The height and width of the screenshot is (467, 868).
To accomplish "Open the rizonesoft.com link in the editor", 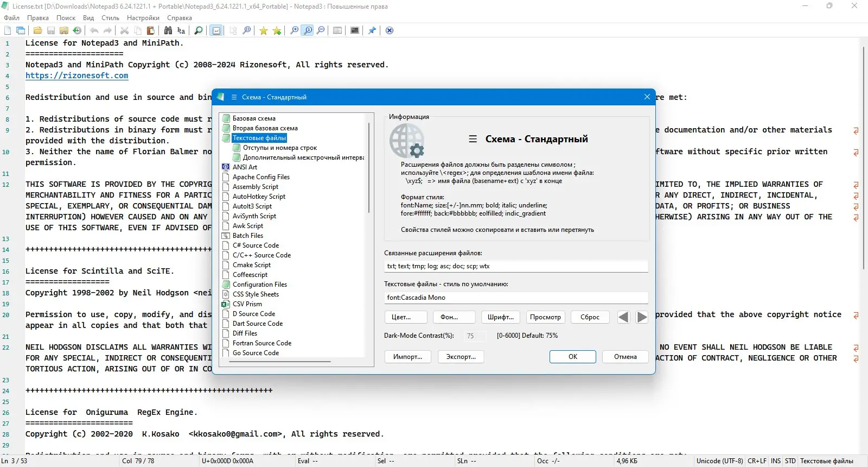I will coord(77,75).
